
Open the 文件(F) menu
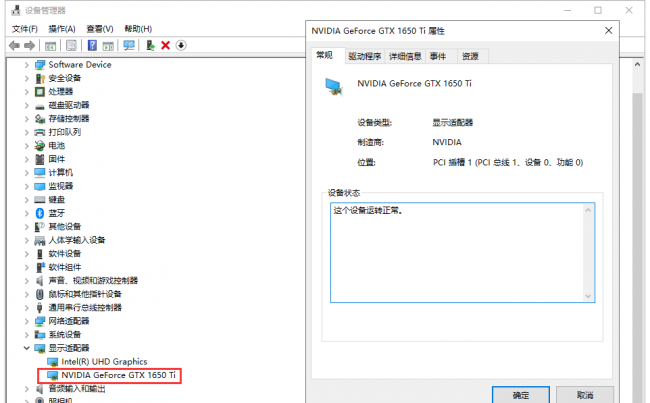(24, 29)
